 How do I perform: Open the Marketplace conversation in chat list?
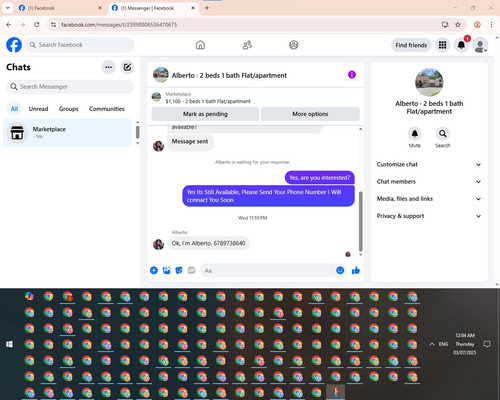pyautogui.click(x=68, y=132)
